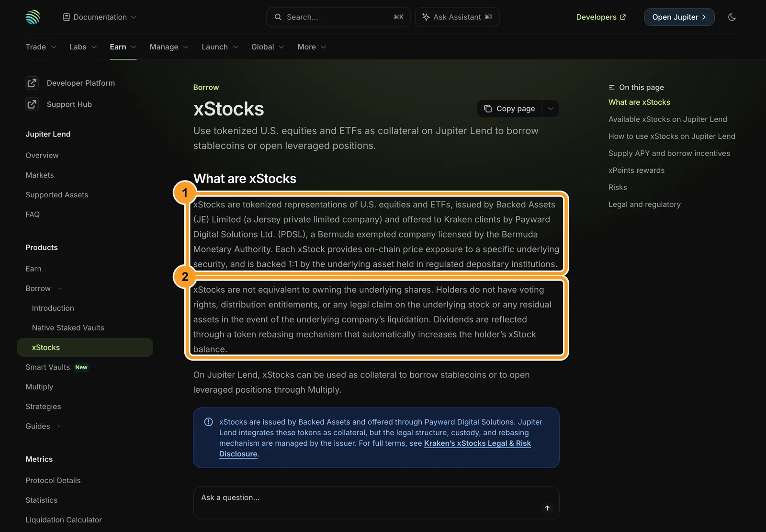Jump to Available xStocks on Jupiter Lend
Image resolution: width=766 pixels, height=532 pixels.
pyautogui.click(x=667, y=119)
